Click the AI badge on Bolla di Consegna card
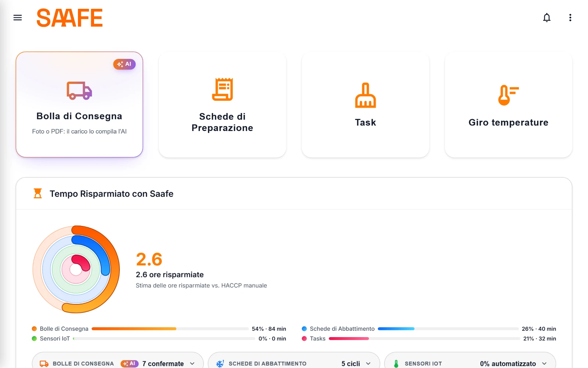The height and width of the screenshot is (368, 588). point(124,64)
